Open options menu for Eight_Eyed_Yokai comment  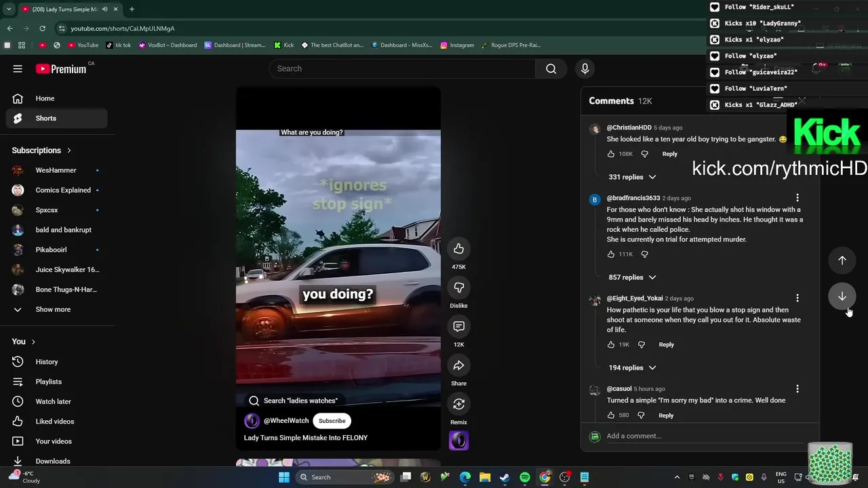pos(797,298)
